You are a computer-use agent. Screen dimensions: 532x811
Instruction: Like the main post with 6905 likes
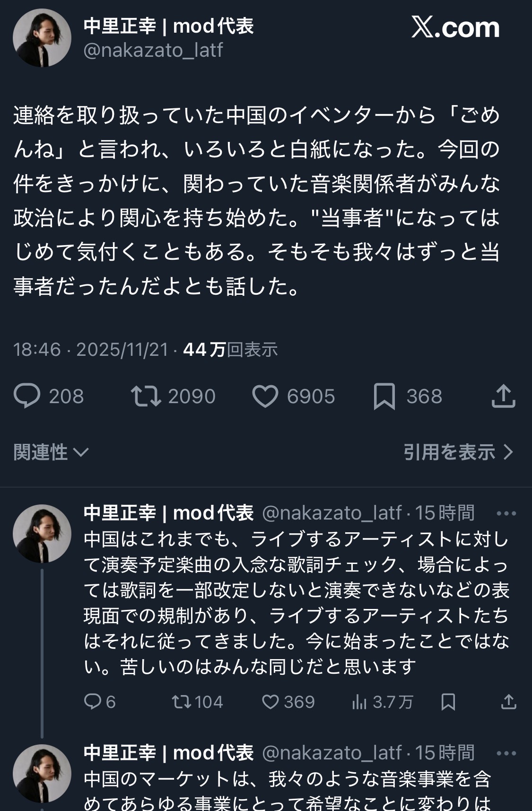tap(265, 397)
